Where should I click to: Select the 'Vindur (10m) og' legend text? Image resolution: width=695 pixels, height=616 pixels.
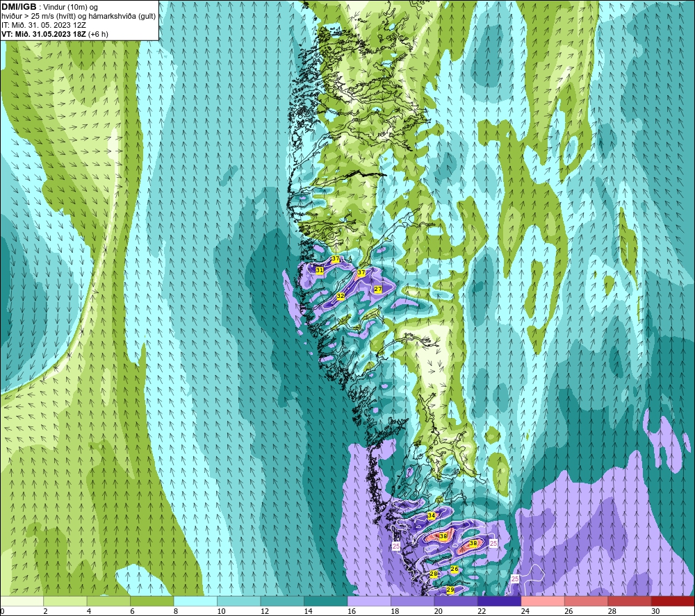[71, 8]
